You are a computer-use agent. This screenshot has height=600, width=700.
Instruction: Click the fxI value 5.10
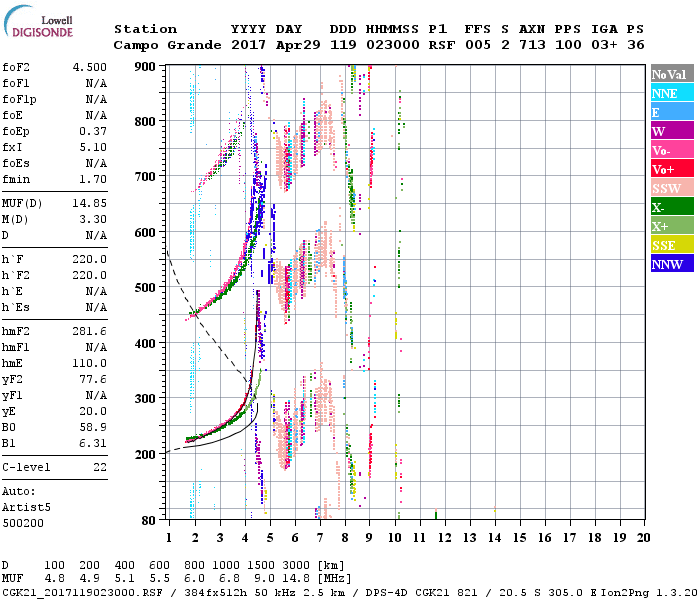[93, 147]
